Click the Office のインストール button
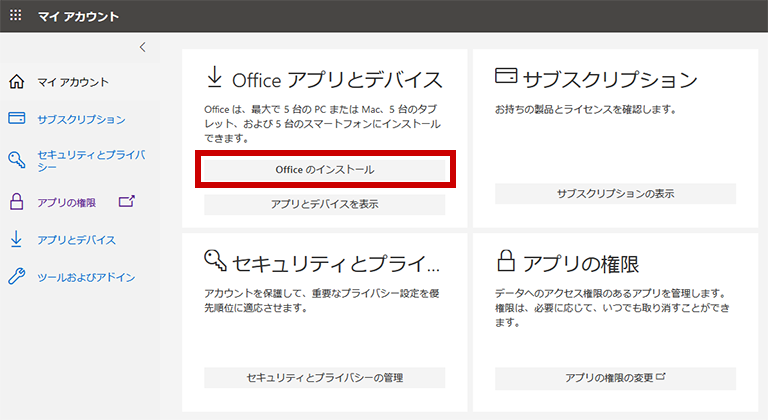This screenshot has height=420, width=768. point(325,170)
